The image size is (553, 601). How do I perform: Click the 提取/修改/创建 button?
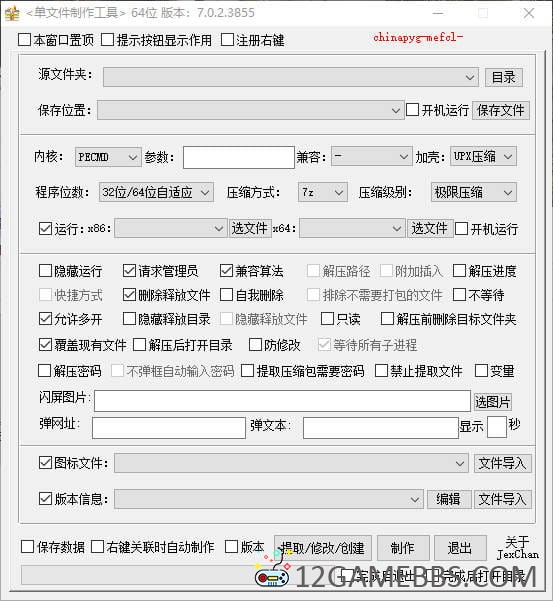(323, 548)
